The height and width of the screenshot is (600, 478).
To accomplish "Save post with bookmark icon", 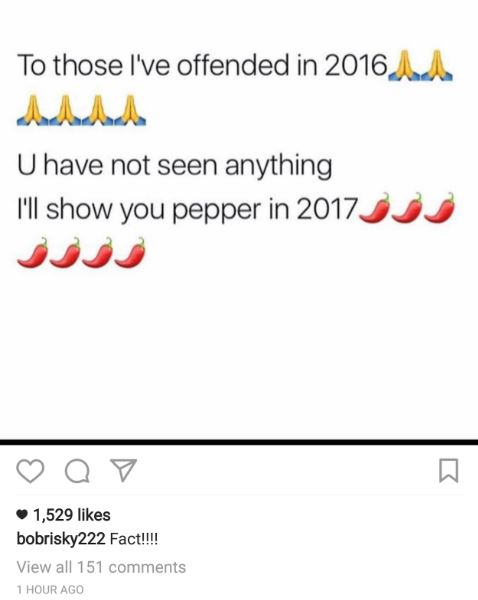I will tap(448, 471).
